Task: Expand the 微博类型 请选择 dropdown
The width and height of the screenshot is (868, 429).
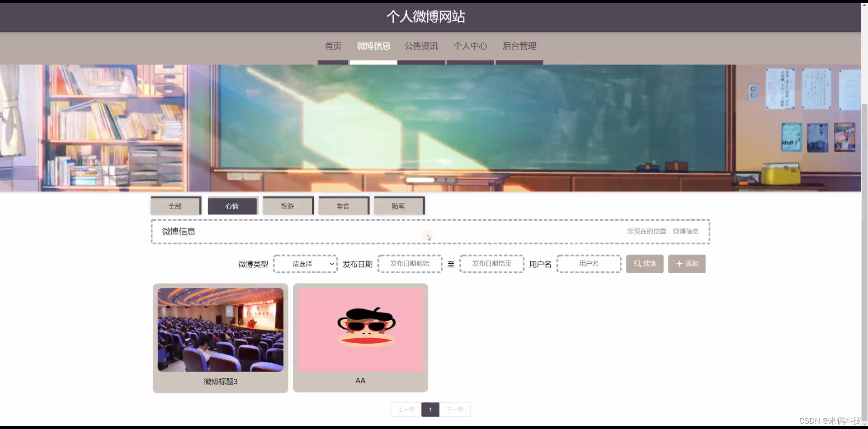Action: pyautogui.click(x=306, y=264)
